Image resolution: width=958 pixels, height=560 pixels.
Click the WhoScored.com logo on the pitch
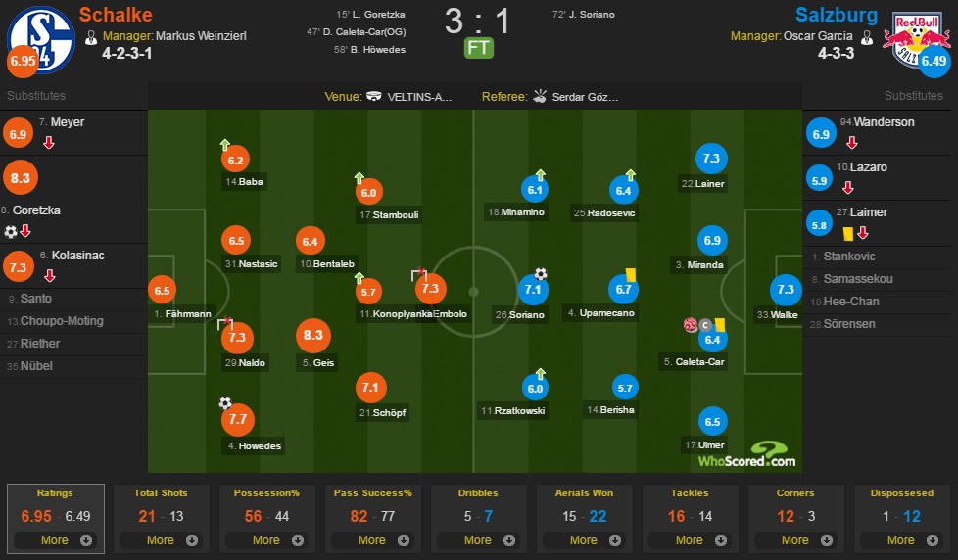[746, 455]
